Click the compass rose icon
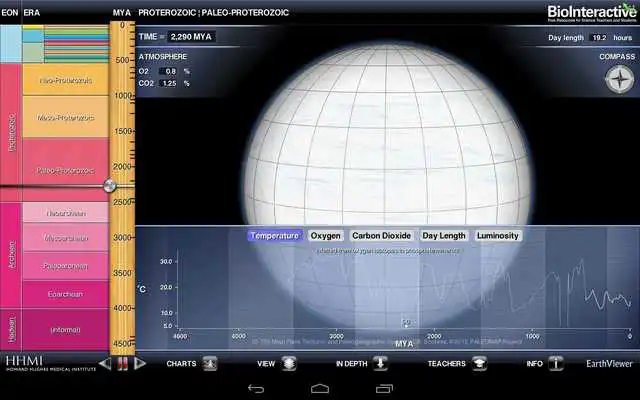The image size is (640, 400). [620, 79]
